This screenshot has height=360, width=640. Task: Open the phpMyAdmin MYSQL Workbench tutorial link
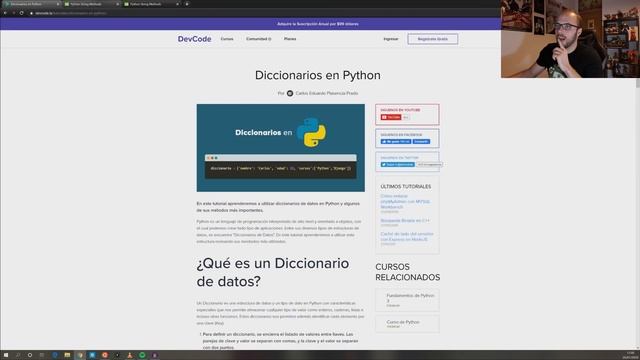405,201
